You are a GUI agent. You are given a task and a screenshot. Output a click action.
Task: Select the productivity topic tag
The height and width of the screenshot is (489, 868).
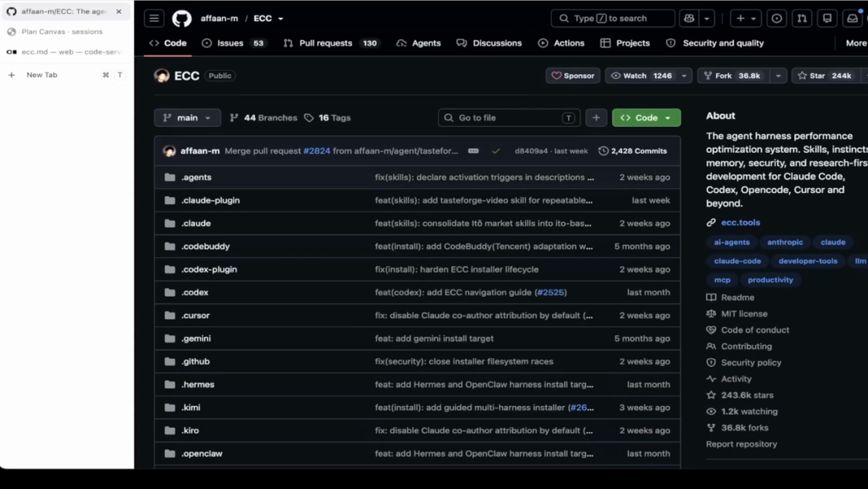click(x=771, y=280)
